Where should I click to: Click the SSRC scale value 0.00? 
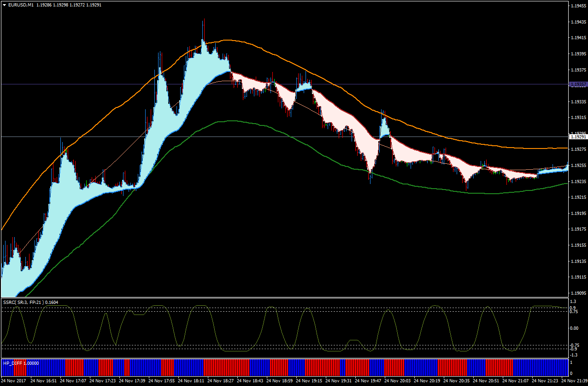click(x=575, y=328)
